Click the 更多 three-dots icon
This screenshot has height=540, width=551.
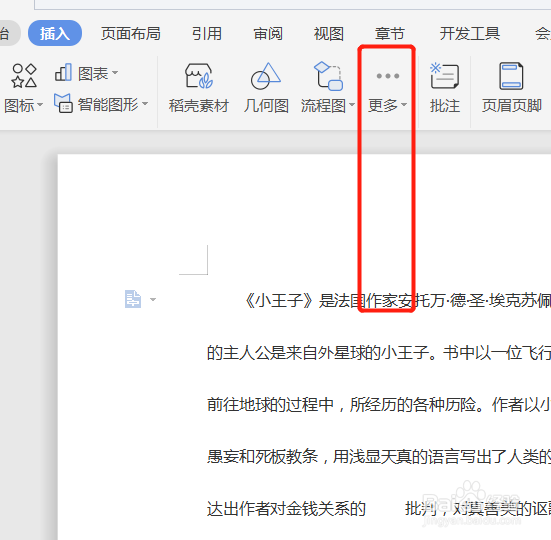click(x=388, y=76)
